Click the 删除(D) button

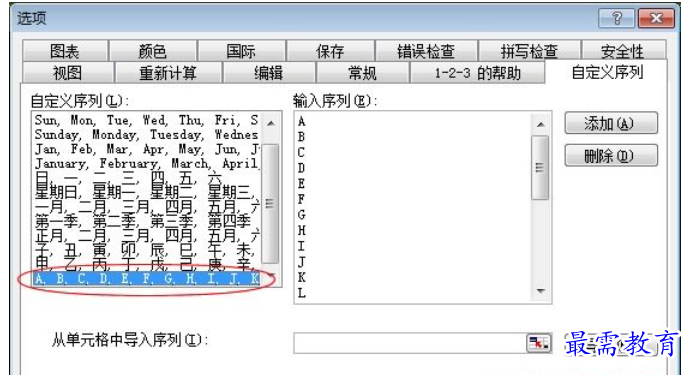pos(611,156)
